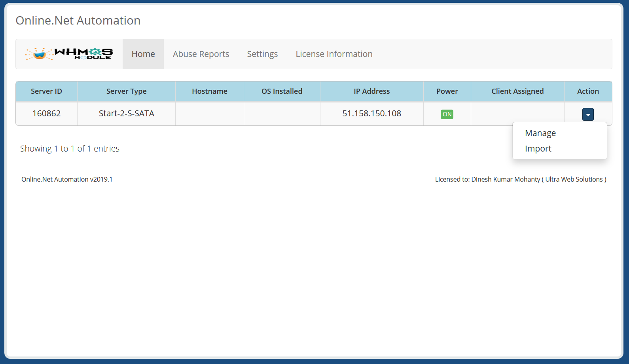Select IP address 51.158.150.108
Viewport: 629px width, 364px height.
click(x=372, y=114)
